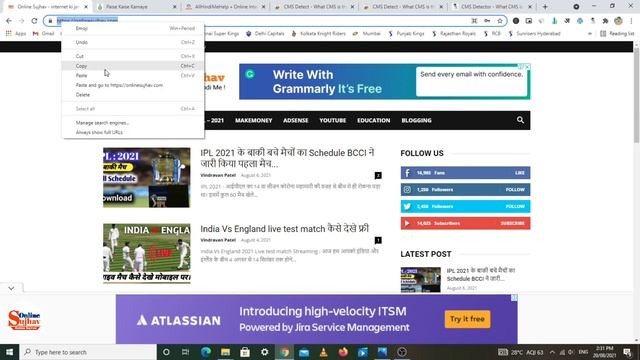The width and height of the screenshot is (640, 360).
Task: Click the YouTube Subscribe button
Action: pos(513,223)
